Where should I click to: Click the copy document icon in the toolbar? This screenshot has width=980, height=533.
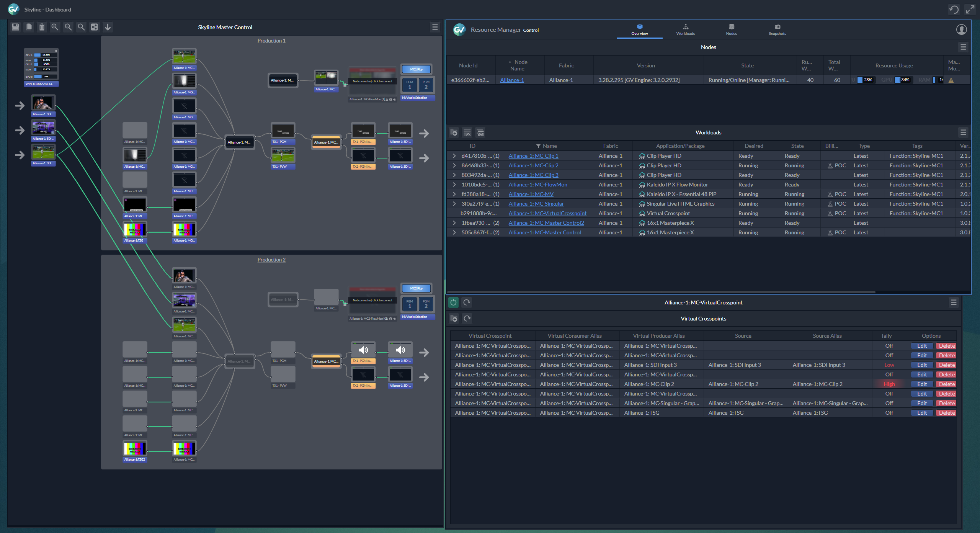coord(29,27)
